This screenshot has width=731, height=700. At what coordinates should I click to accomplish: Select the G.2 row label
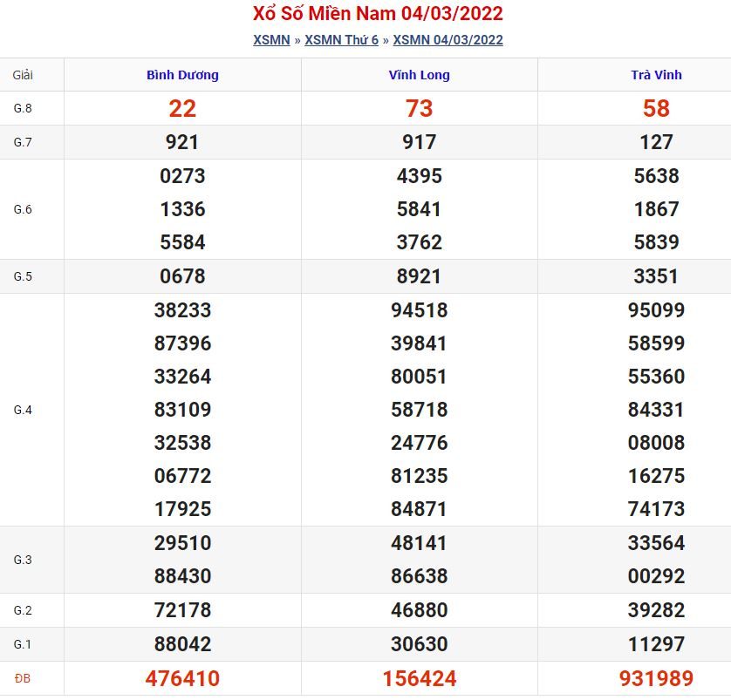click(x=23, y=610)
